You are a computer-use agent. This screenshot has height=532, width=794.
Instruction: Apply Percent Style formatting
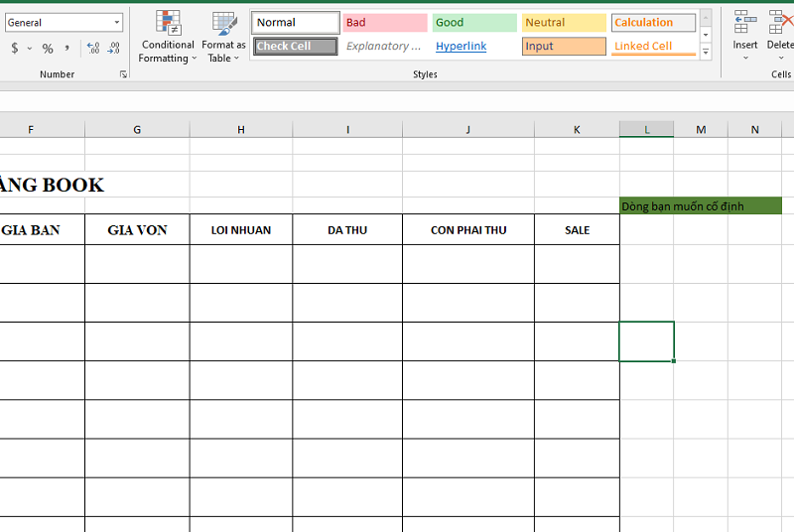pyautogui.click(x=48, y=49)
